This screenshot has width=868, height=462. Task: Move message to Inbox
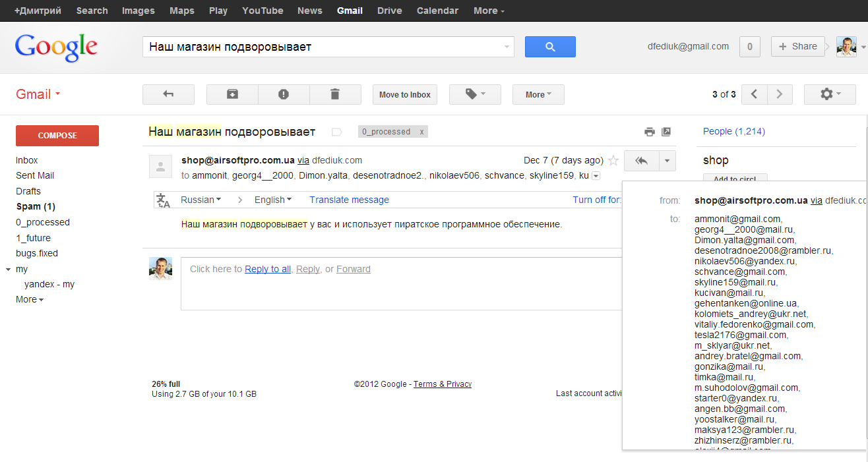pyautogui.click(x=405, y=94)
